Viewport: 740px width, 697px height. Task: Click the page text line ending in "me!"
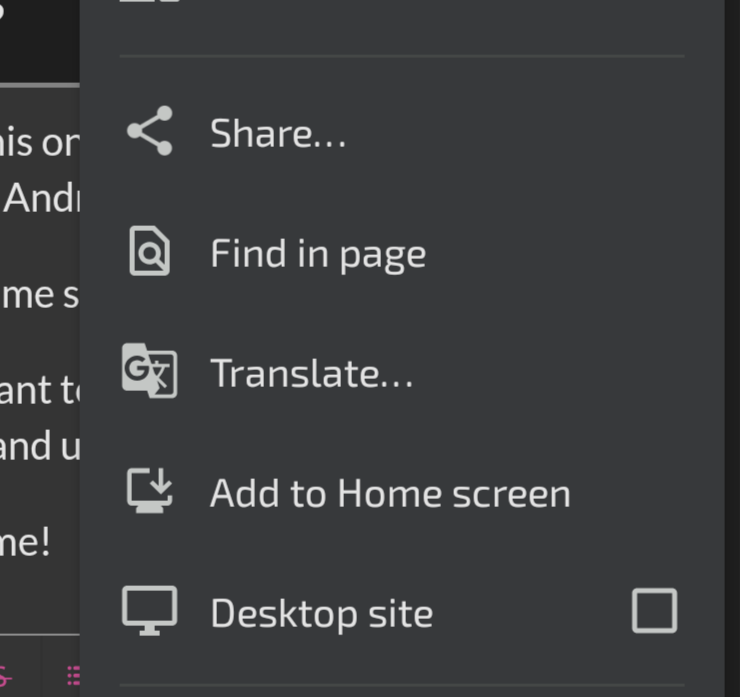25,545
